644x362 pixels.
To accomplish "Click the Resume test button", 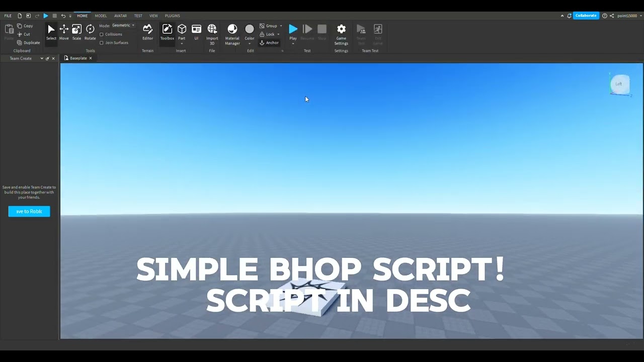I will (307, 32).
